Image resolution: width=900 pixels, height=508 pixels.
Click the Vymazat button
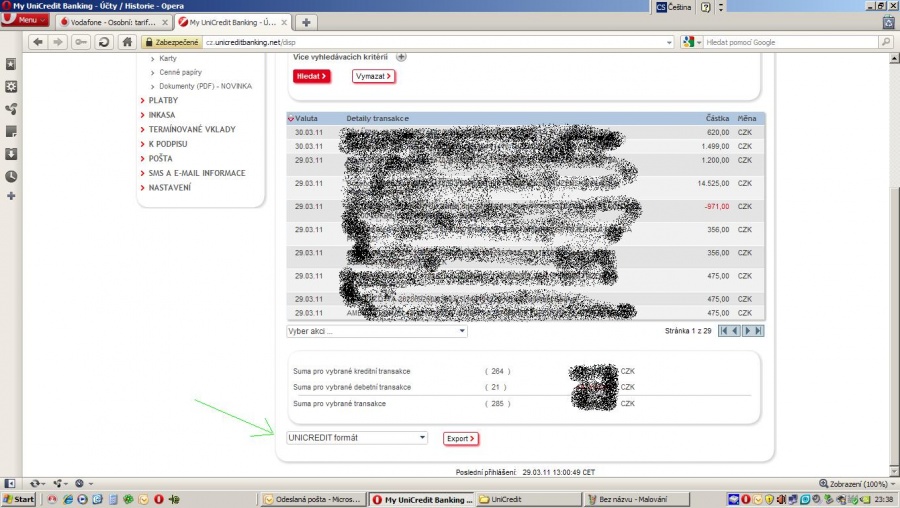373,76
